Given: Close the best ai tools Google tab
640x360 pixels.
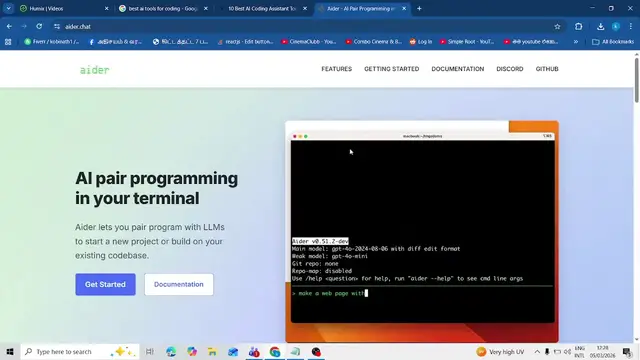Looking at the screenshot, I should tap(206, 9).
